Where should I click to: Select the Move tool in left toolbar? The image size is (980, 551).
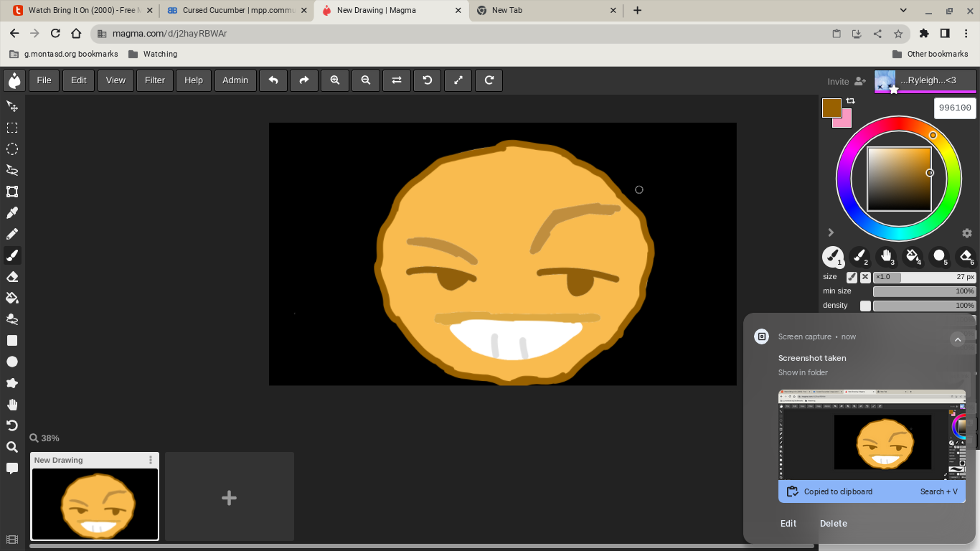coord(12,106)
